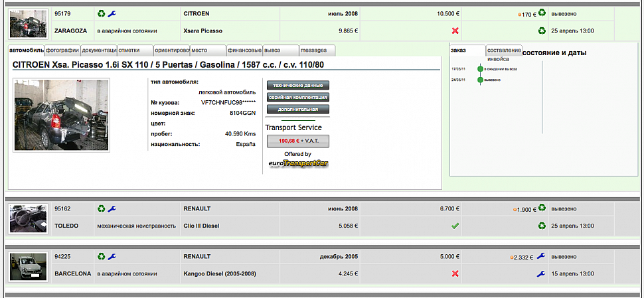Select the вывоз tab
This screenshot has width=644, height=298.
(281, 50)
